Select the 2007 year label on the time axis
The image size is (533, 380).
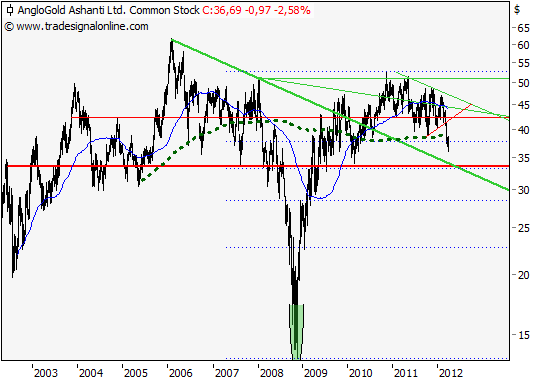point(227,373)
